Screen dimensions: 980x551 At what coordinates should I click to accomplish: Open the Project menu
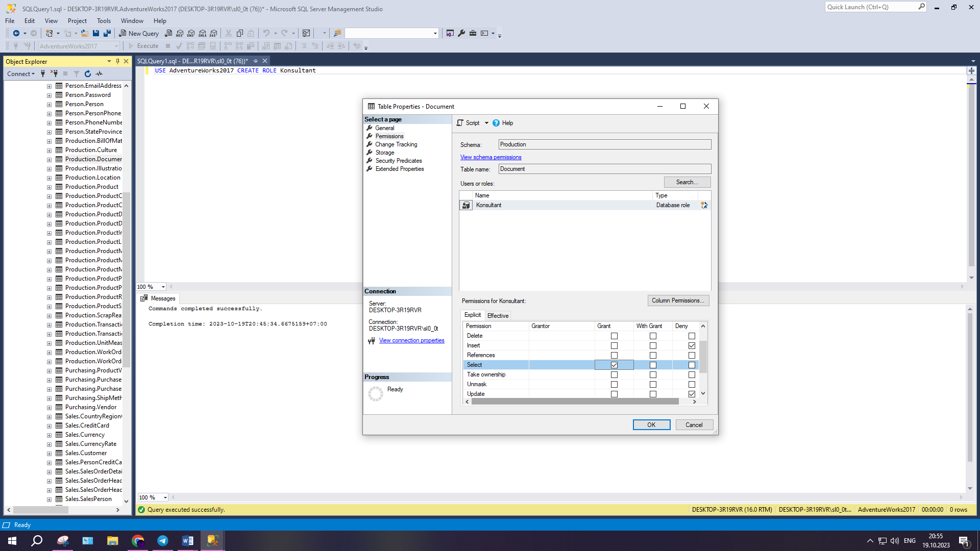77,21
